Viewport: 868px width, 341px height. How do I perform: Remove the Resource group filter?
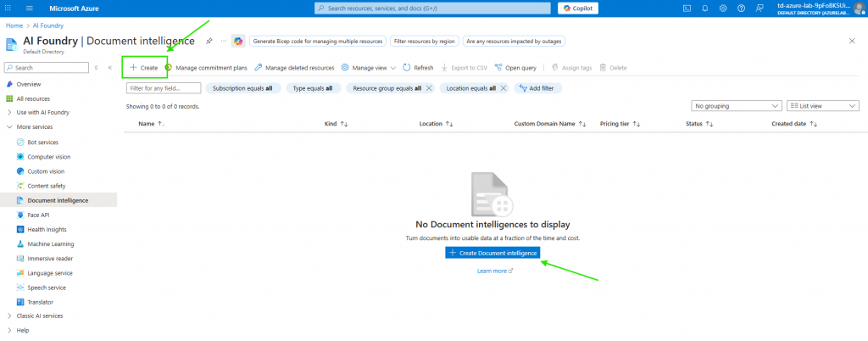(429, 88)
